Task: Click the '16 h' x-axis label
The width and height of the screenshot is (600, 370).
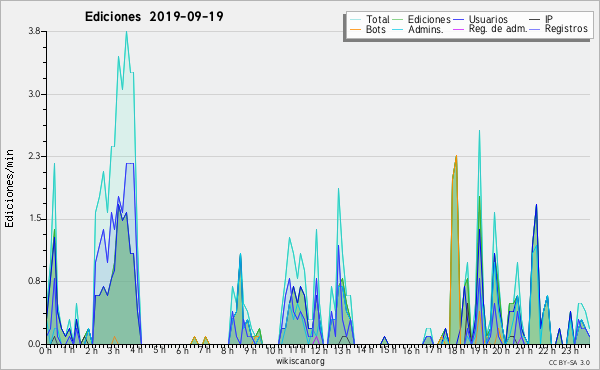Action: click(410, 351)
